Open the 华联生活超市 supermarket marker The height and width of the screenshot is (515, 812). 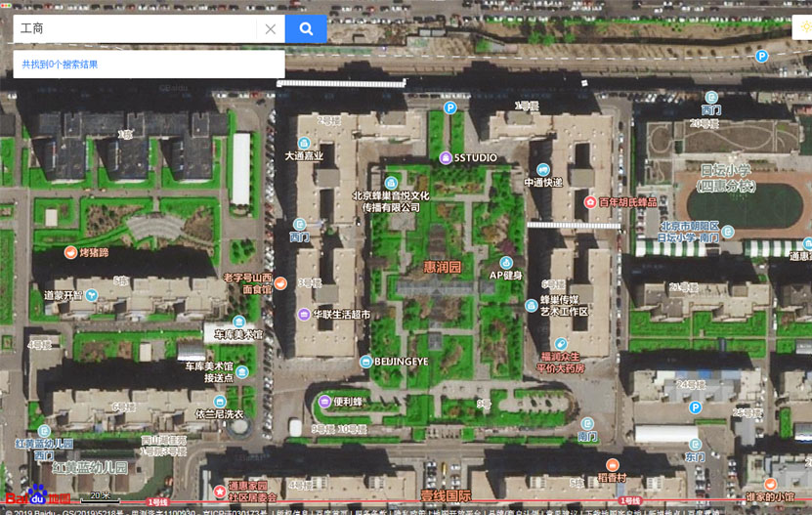pos(304,314)
